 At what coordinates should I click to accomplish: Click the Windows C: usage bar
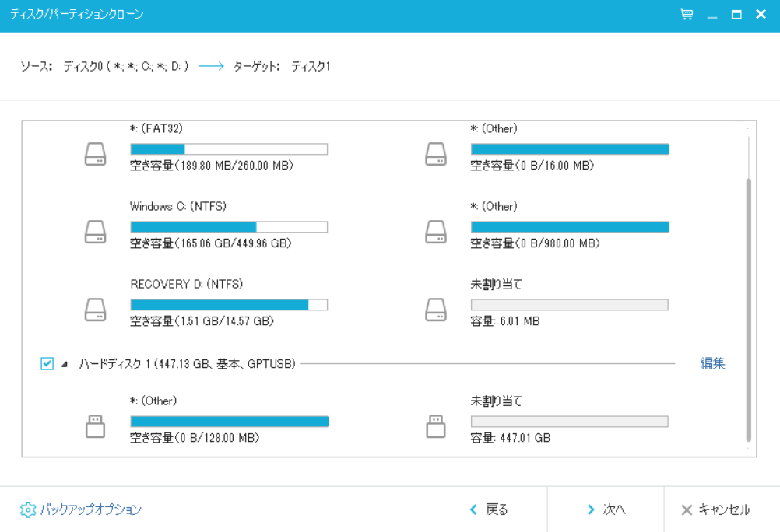[229, 227]
